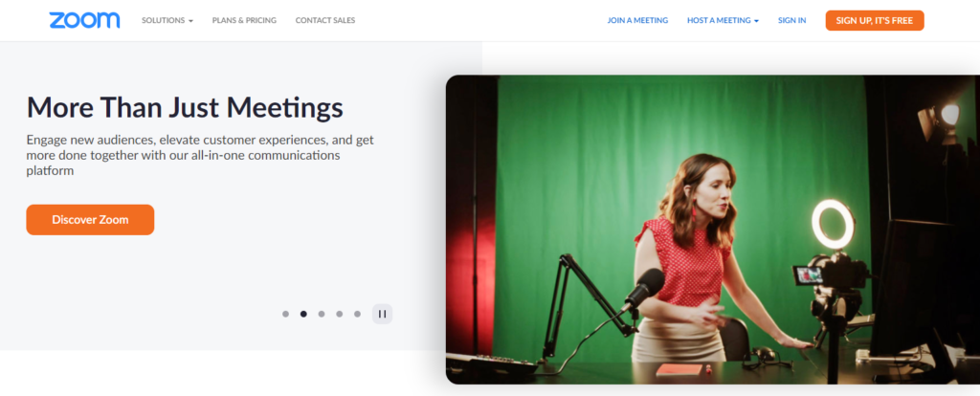Pause the carousel slideshow
Screen dimensions: 980x396
pos(382,313)
